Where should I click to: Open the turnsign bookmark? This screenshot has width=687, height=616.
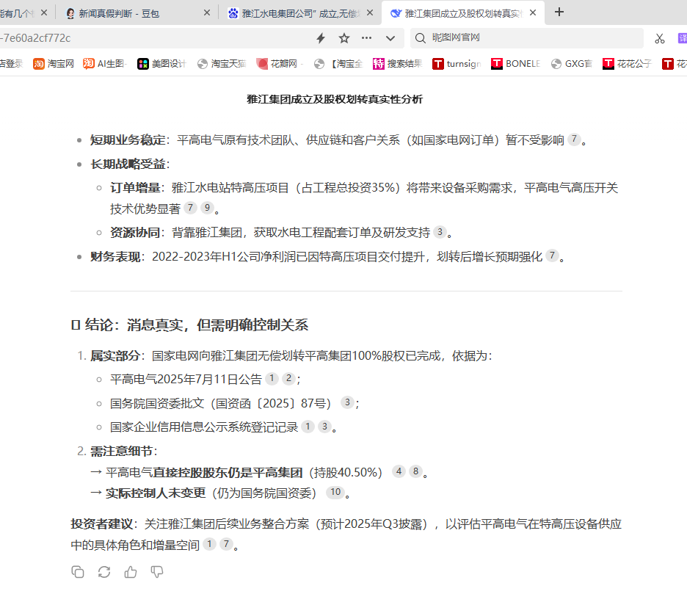click(x=457, y=64)
